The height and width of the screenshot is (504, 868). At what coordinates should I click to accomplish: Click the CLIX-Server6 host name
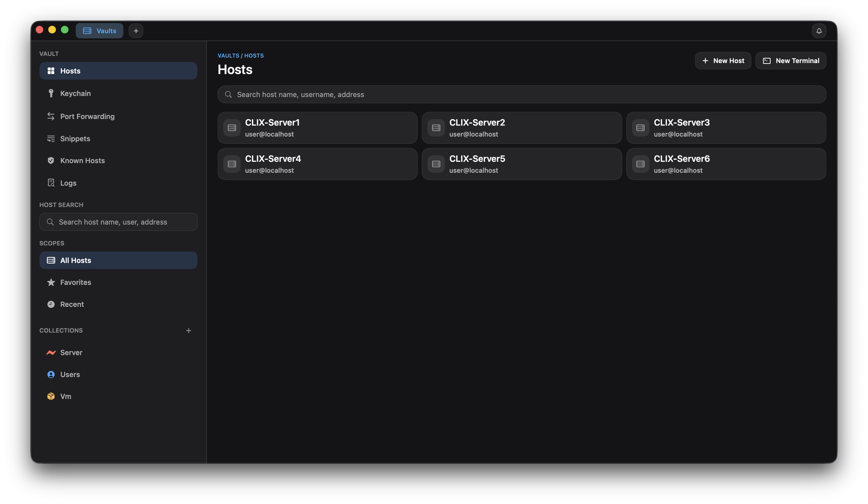[x=682, y=159]
